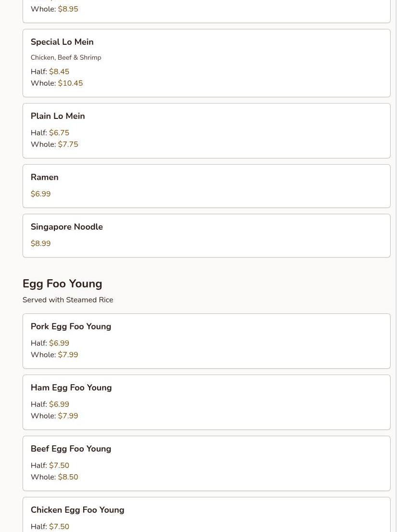406x532 pixels.
Task: Open the Plain Lo Mein menu item
Action: (58, 116)
